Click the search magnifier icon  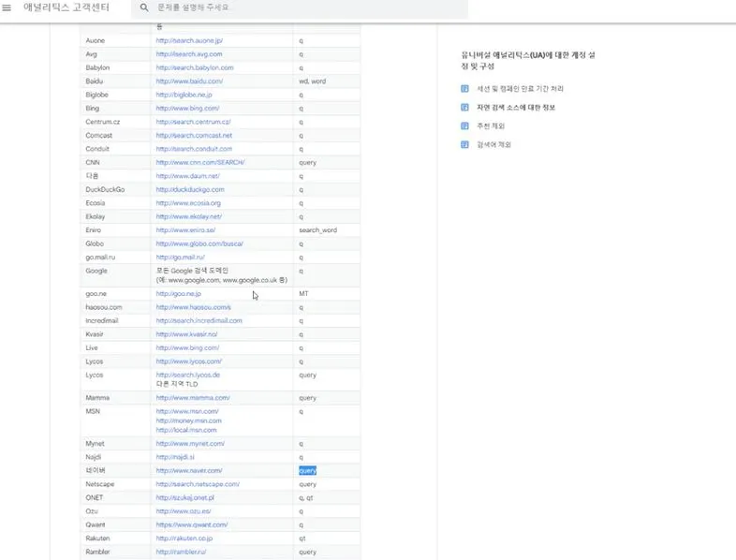pyautogui.click(x=144, y=7)
